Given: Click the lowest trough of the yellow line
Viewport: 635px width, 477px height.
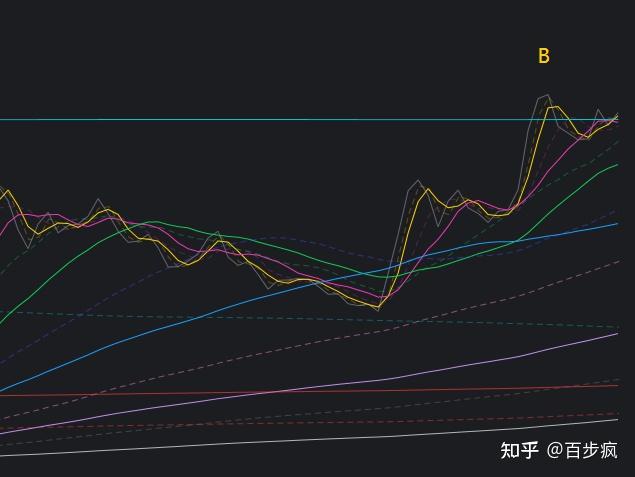Looking at the screenshot, I should 378,307.
